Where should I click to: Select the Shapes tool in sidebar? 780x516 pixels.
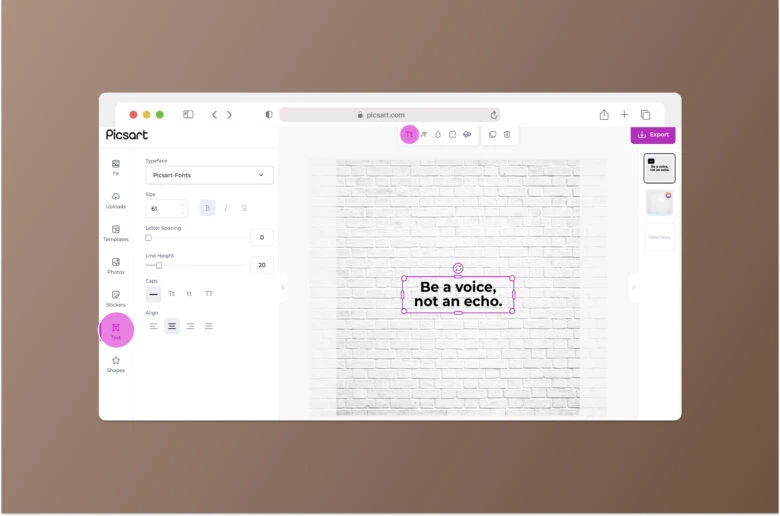[x=116, y=363]
